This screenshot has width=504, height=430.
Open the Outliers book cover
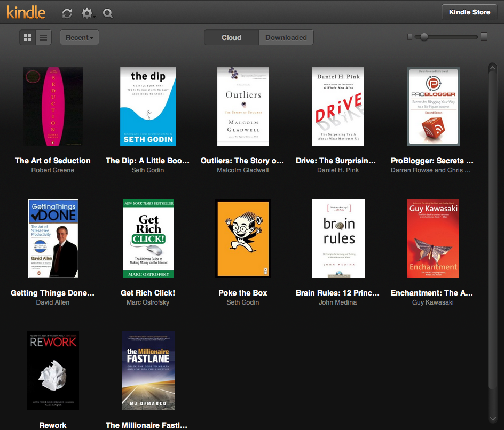[243, 106]
